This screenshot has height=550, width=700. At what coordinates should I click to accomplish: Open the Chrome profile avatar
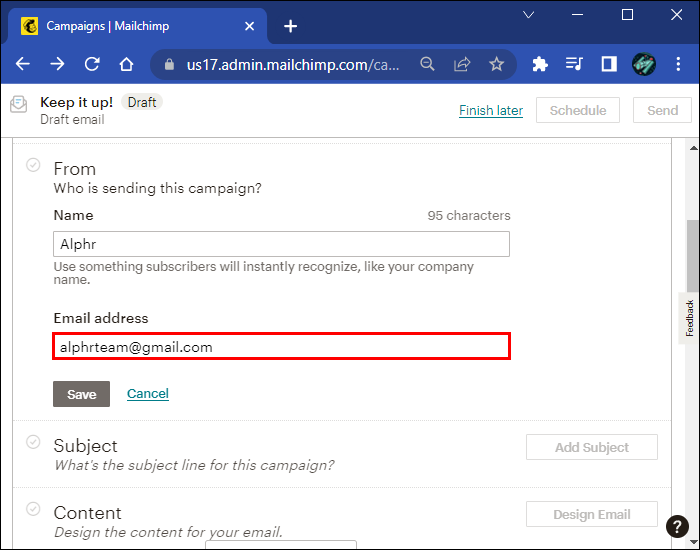tap(644, 64)
